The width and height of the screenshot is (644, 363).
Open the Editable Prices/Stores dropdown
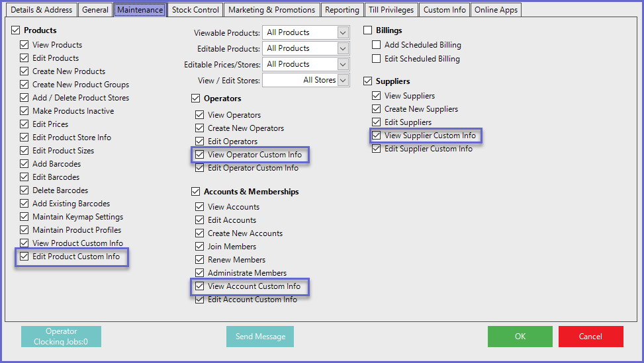click(342, 64)
